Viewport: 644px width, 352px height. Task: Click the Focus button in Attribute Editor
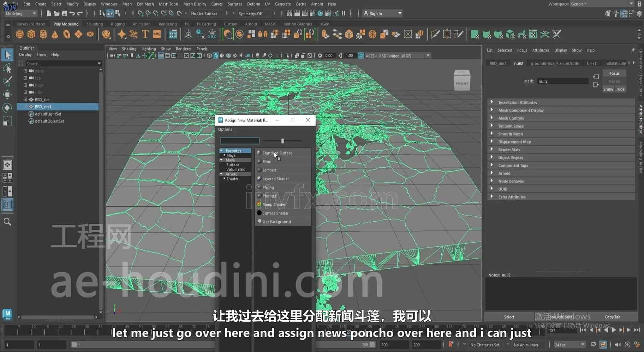(x=614, y=73)
